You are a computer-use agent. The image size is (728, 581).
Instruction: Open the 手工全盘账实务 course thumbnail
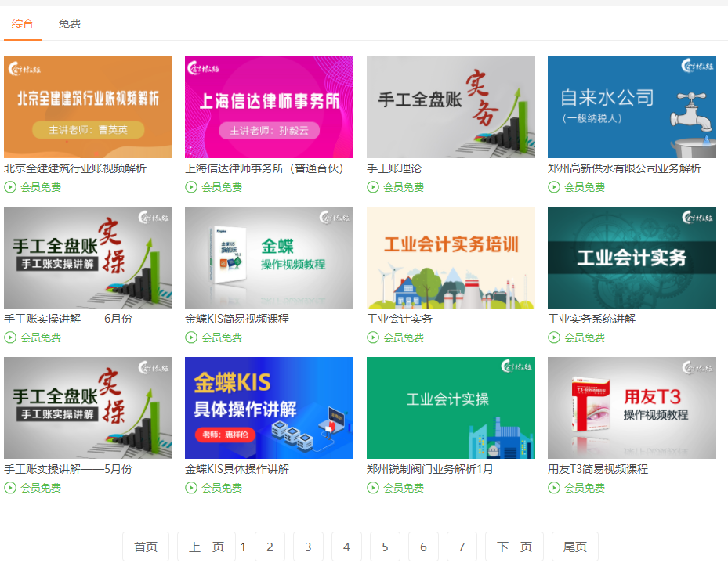coord(451,107)
